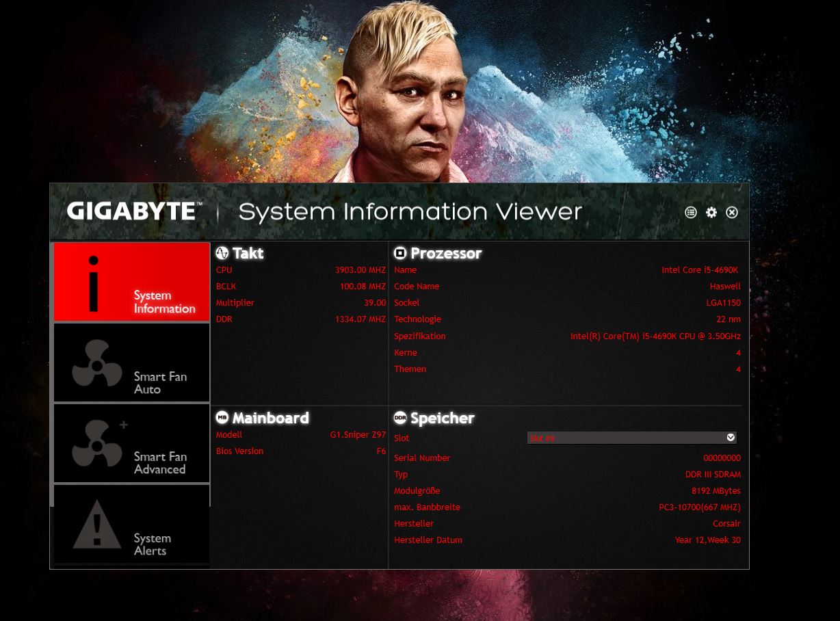This screenshot has height=621, width=840.
Task: Click the GIGABYTE logo
Action: [134, 211]
